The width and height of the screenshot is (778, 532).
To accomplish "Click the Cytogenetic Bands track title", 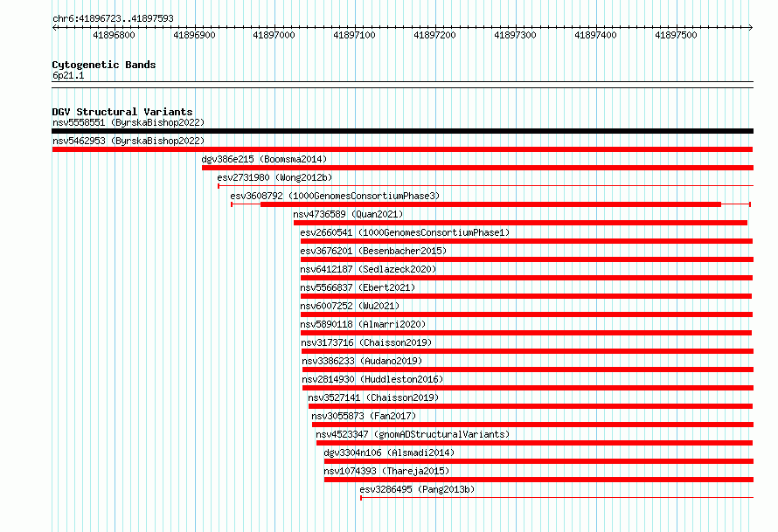I will 104,65.
